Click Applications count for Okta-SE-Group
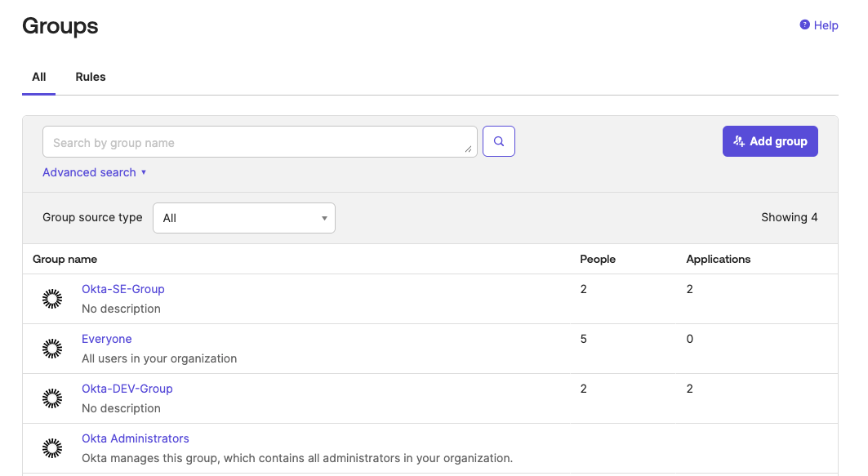 pos(690,289)
